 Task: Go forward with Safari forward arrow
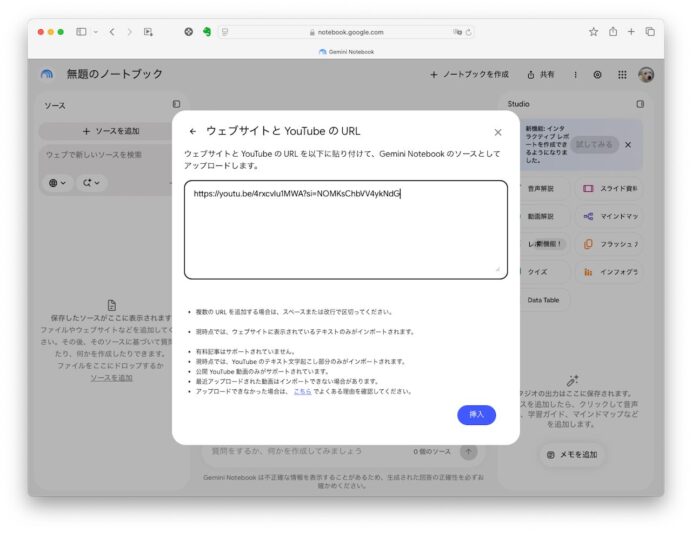tap(129, 32)
